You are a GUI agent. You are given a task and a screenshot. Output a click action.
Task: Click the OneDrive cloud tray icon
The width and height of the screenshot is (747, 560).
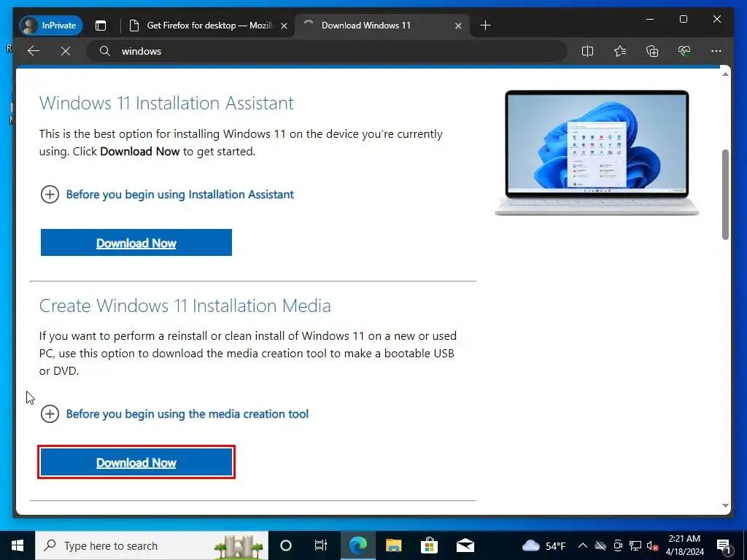[600, 545]
